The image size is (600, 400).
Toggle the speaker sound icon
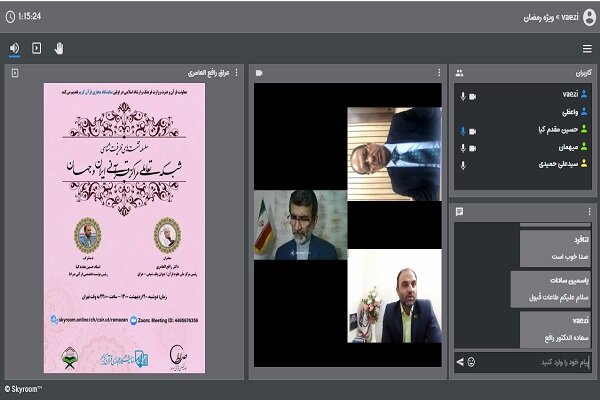pyautogui.click(x=15, y=48)
